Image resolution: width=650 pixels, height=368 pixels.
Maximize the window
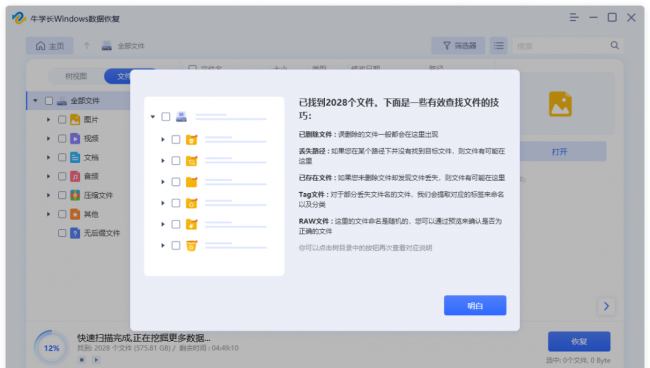(612, 17)
